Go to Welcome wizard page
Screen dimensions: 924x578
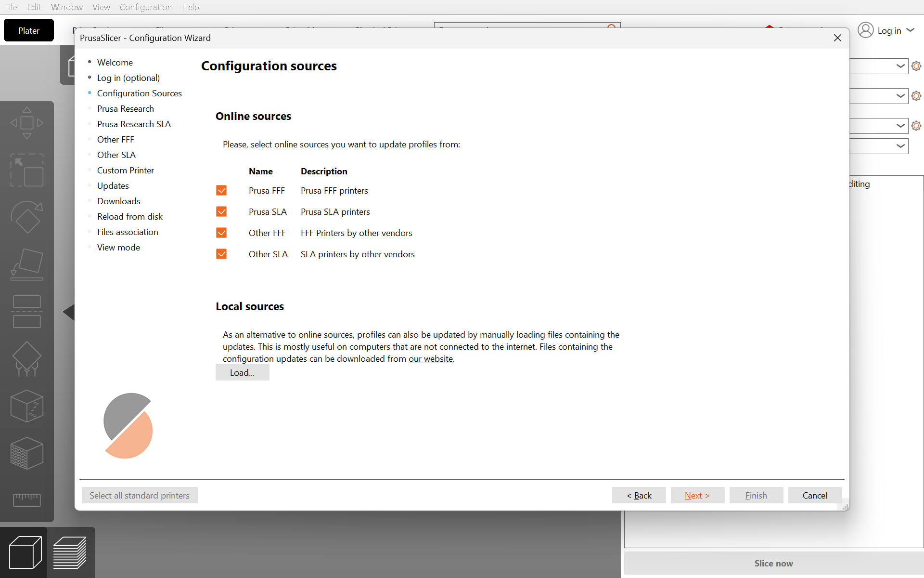tap(115, 62)
